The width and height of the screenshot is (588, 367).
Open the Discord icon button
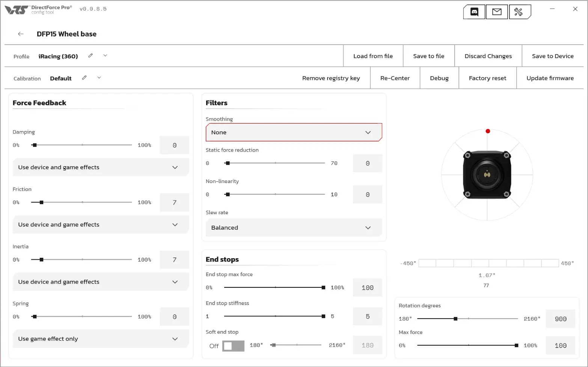474,12
